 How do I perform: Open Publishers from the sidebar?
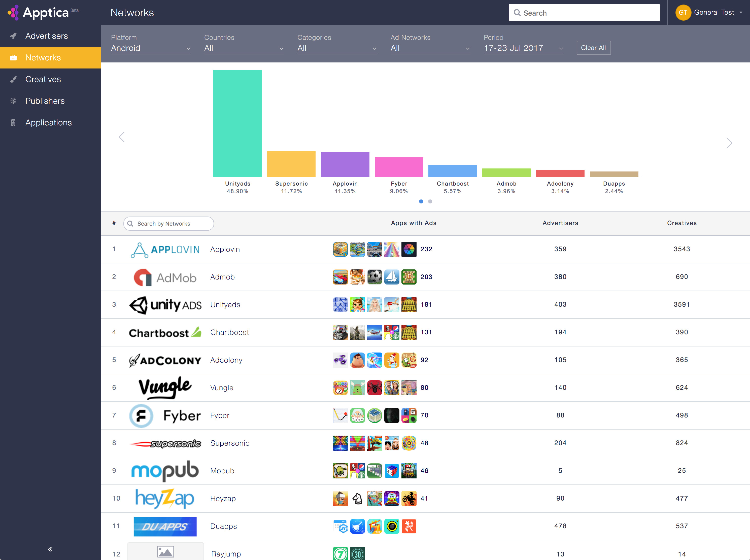tap(50, 101)
